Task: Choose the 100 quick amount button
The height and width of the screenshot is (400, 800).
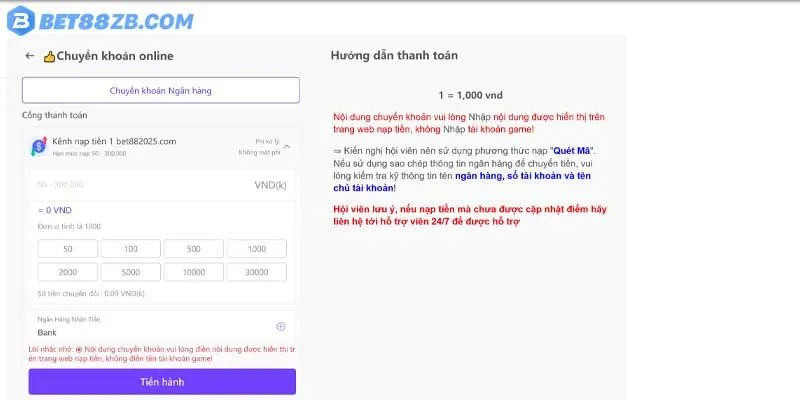Action: point(131,249)
